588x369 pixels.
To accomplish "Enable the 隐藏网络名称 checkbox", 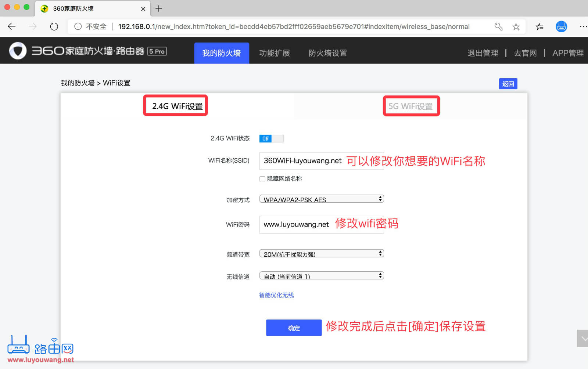I will pos(262,179).
